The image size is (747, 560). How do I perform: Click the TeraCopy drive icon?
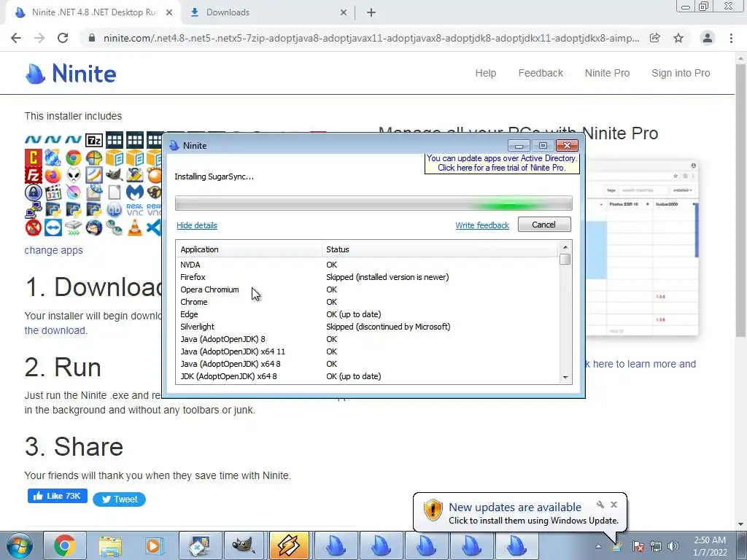tap(74, 227)
